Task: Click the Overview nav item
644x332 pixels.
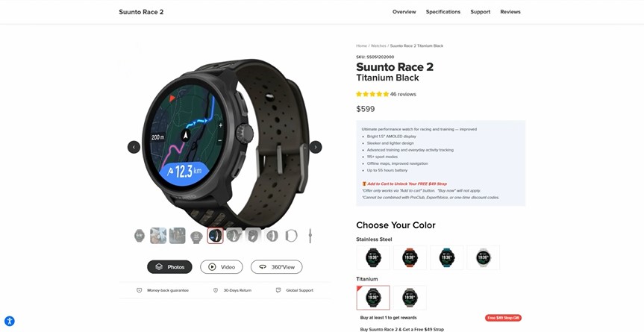Action: point(404,12)
